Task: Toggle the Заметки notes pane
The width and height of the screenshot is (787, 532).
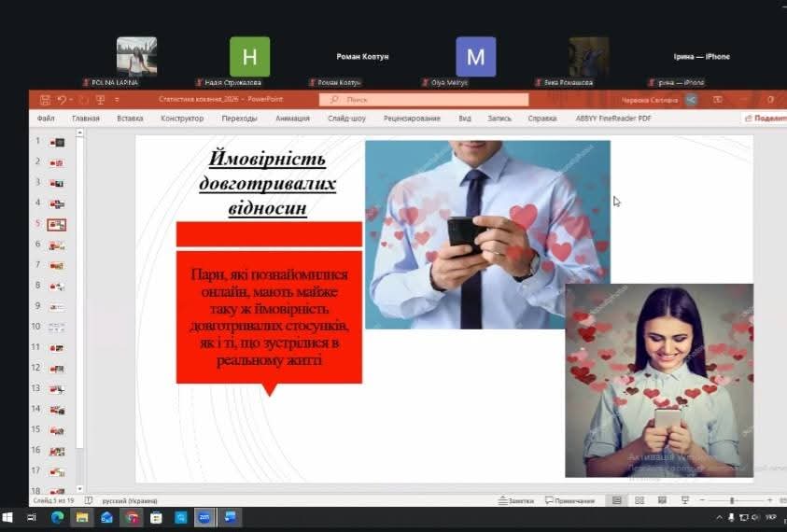Action: click(516, 501)
